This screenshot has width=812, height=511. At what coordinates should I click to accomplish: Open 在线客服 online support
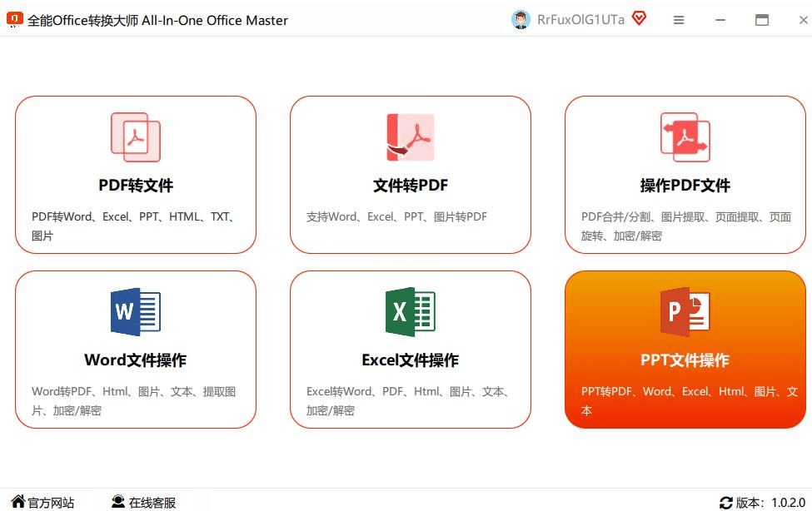(x=144, y=503)
